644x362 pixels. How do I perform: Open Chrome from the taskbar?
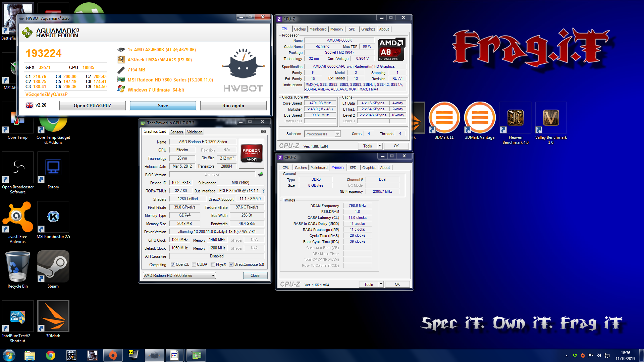click(51, 355)
